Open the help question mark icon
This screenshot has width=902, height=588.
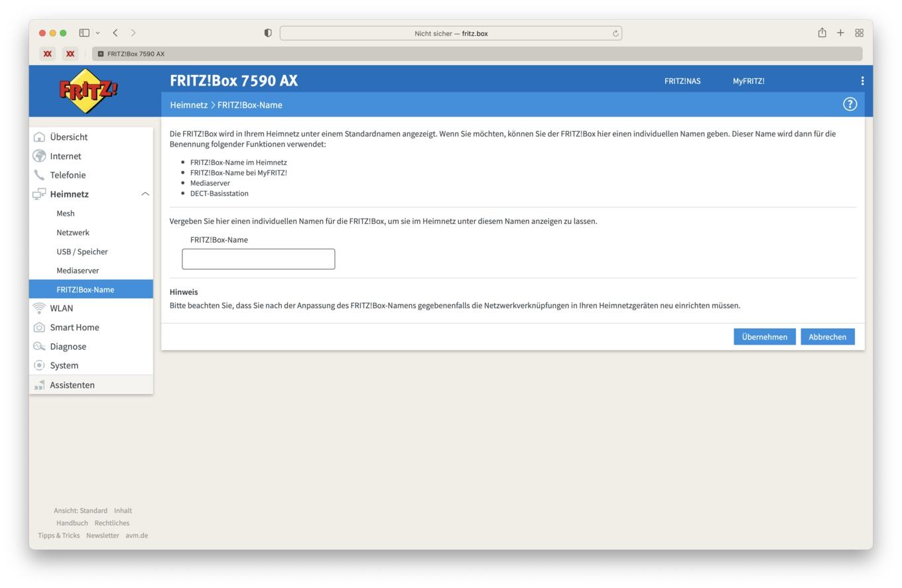click(x=850, y=104)
